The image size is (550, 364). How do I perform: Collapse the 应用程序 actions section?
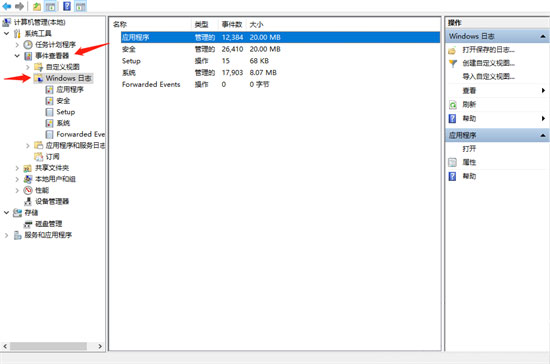[x=543, y=135]
